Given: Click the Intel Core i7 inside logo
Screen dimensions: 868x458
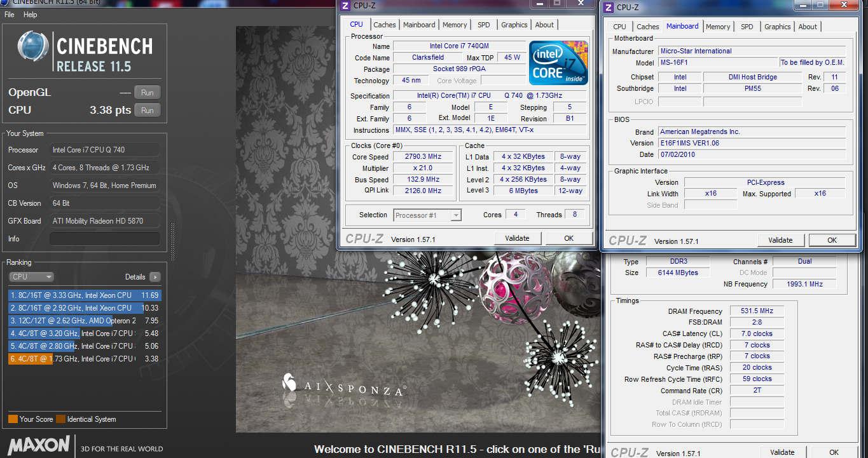Looking at the screenshot, I should (x=559, y=63).
